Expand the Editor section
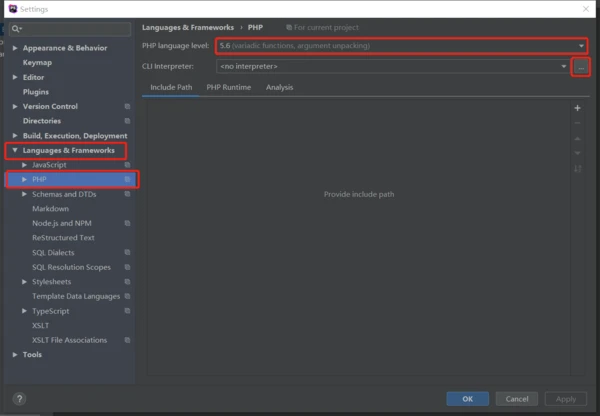 pyautogui.click(x=15, y=77)
